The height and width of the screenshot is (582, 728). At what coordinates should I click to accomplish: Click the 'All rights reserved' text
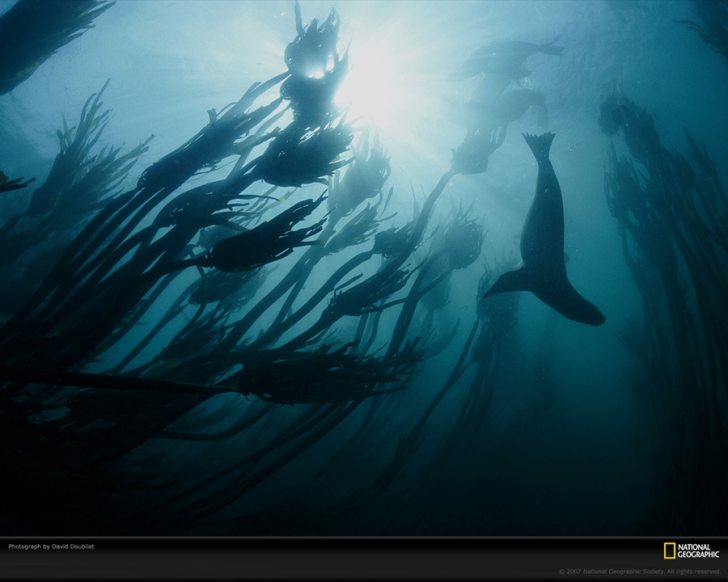tap(694, 571)
